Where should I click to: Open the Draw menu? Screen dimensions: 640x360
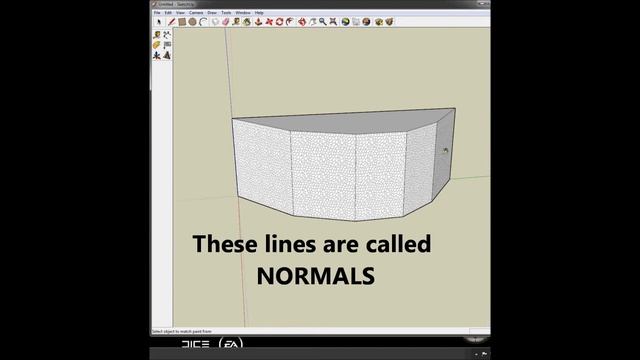[x=212, y=13]
